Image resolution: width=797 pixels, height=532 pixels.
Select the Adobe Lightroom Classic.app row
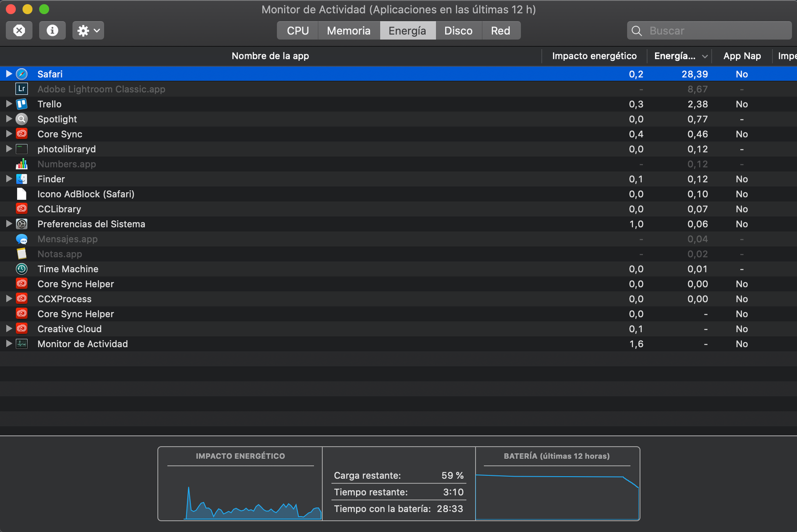pyautogui.click(x=398, y=89)
